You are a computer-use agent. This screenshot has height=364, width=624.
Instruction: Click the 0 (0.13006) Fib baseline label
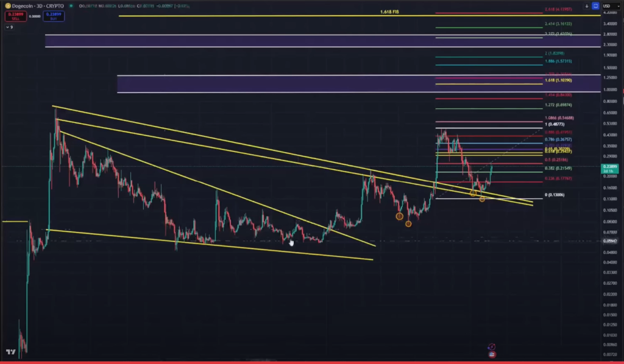(555, 195)
